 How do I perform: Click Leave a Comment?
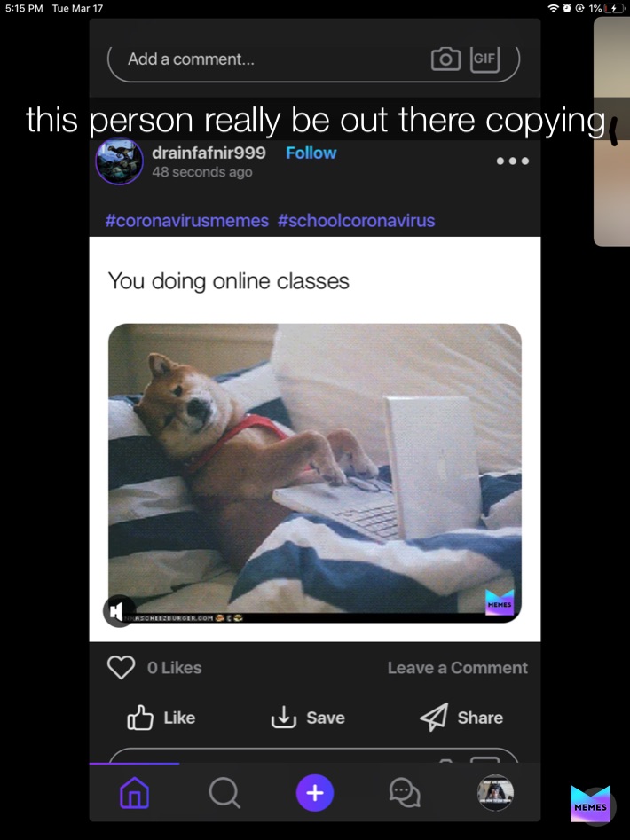point(458,668)
